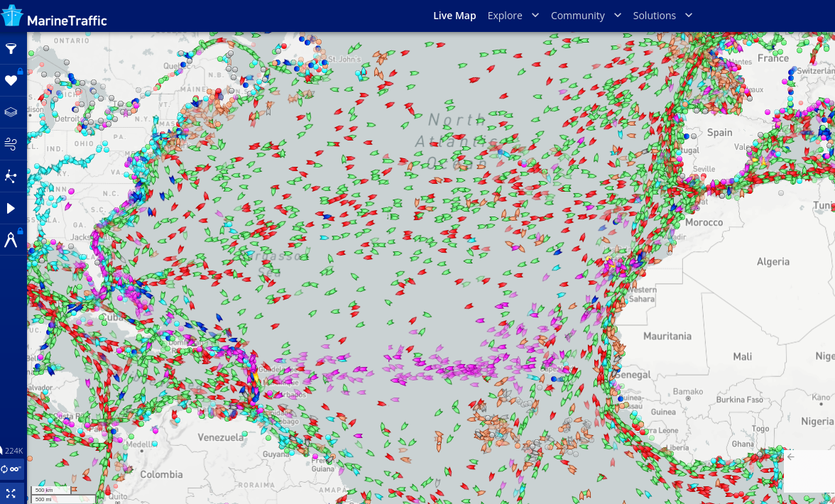Image resolution: width=835 pixels, height=504 pixels.
Task: Open the Live Map tab
Action: (x=454, y=16)
